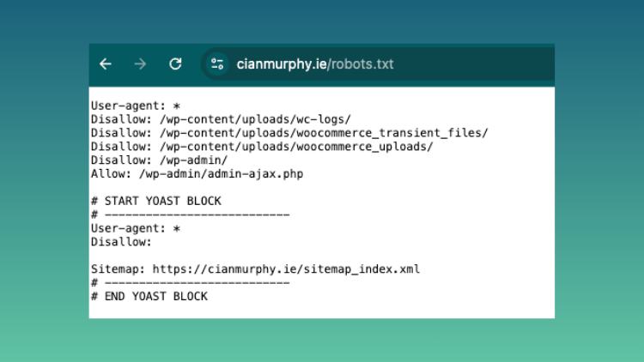Open site information controls icon
The image size is (644, 362).
point(217,64)
